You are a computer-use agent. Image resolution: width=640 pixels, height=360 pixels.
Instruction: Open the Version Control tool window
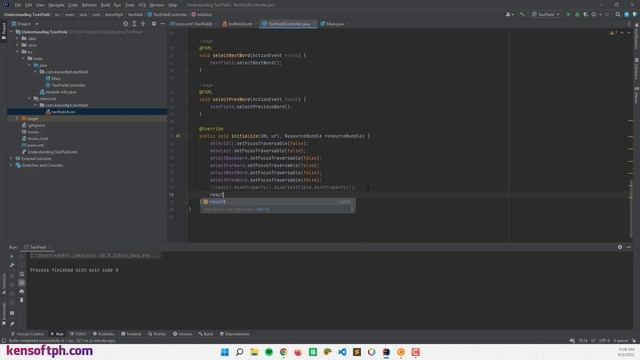(x=27, y=334)
